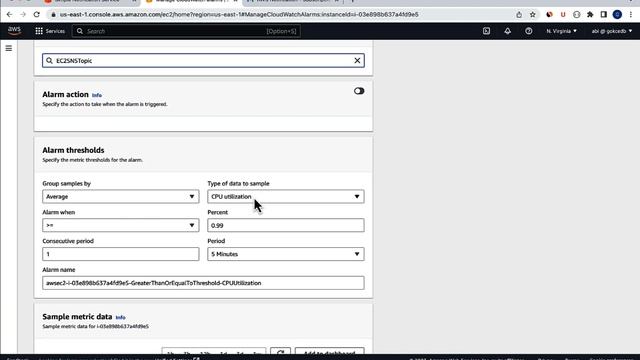Click the browser back arrow

[x=9, y=14]
